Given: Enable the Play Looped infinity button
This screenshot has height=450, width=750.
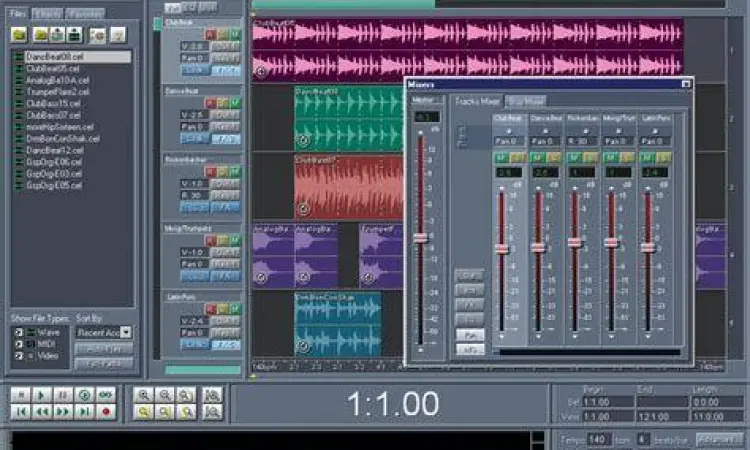Looking at the screenshot, I should click(x=106, y=395).
